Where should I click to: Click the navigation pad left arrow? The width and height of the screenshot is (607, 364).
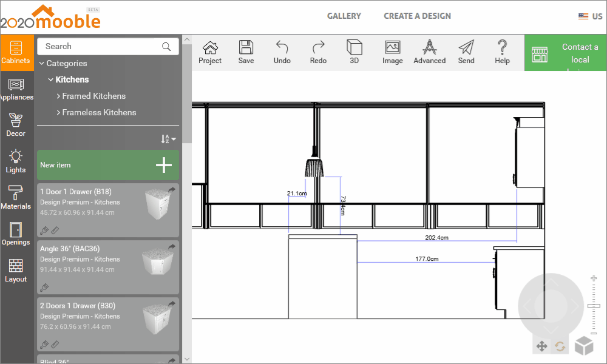click(x=527, y=307)
